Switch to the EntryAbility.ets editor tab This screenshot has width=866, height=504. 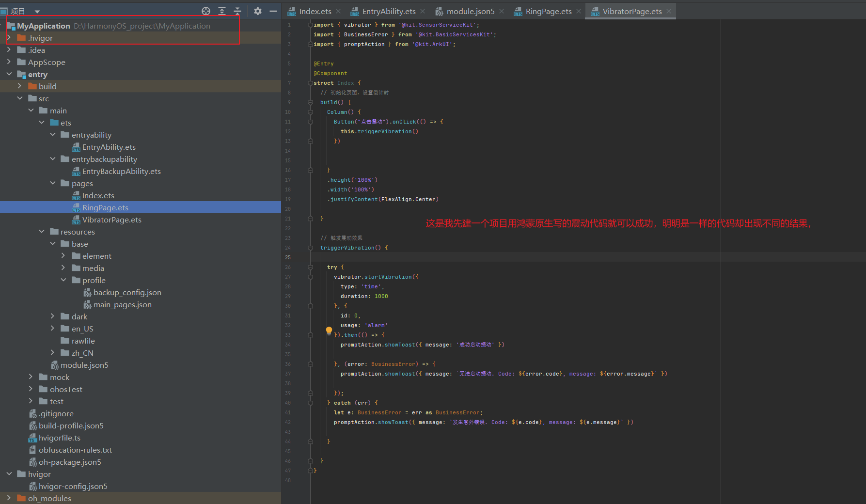click(389, 11)
